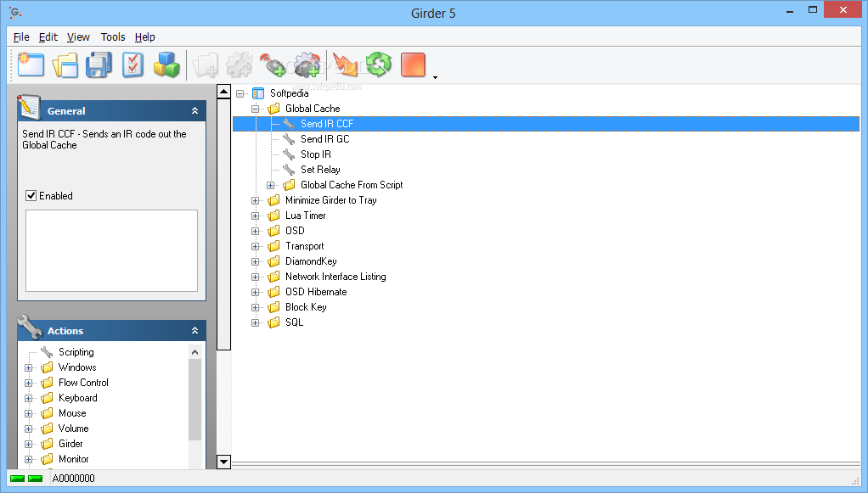Click the orange arrow test action icon
The image size is (868, 493).
pos(346,64)
